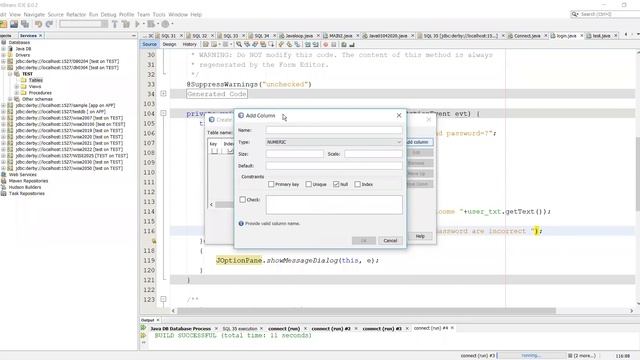This screenshot has height=360, width=640.
Task: Expand the Drivers tree node
Action: [x=3, y=55]
